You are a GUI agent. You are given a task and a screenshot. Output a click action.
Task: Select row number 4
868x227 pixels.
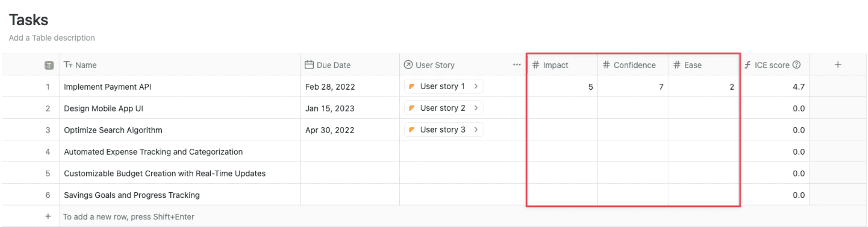coord(48,152)
